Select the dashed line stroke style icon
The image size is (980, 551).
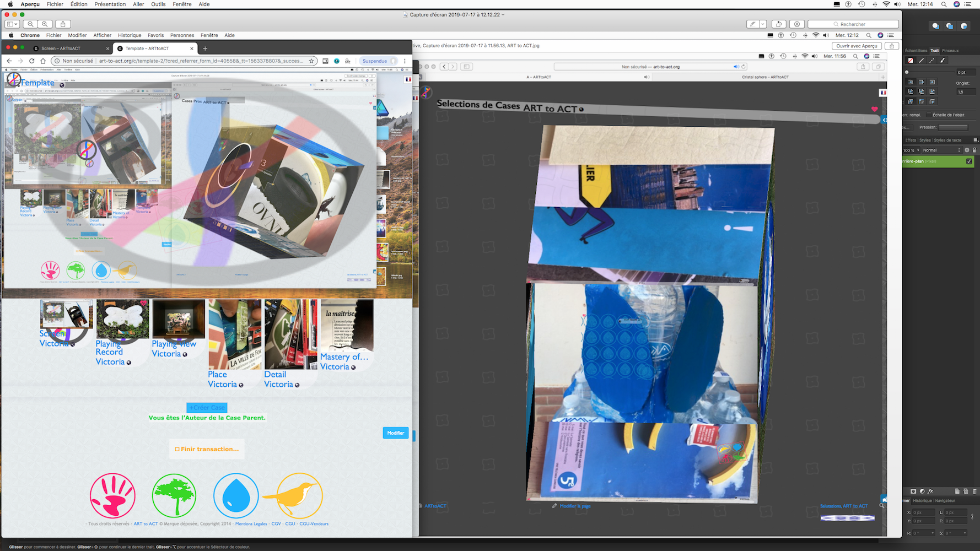[x=931, y=61]
